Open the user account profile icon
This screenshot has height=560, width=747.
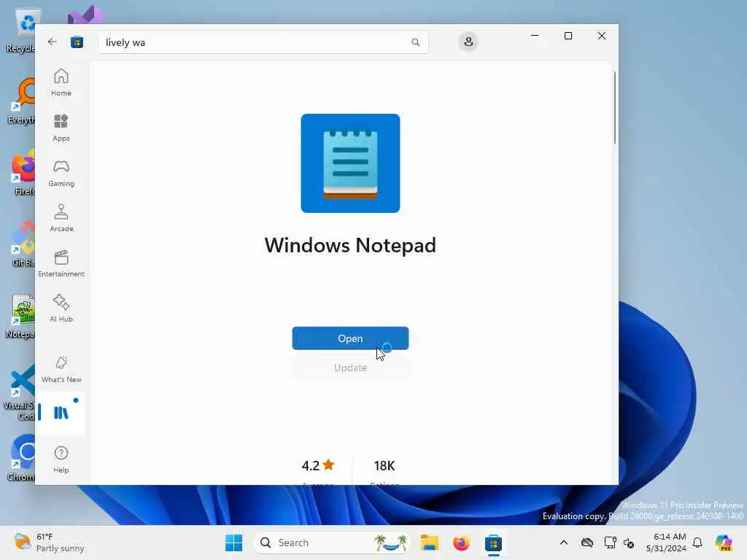click(468, 42)
